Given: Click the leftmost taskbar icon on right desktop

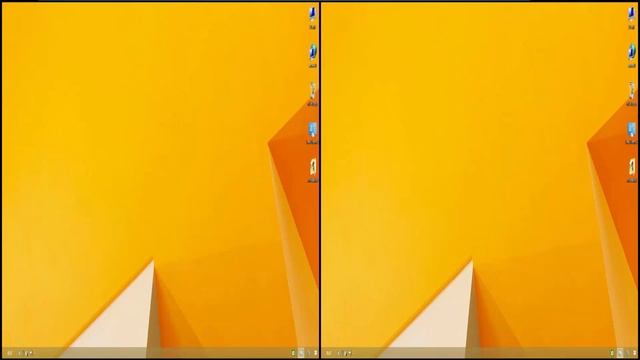Looking at the screenshot, I should point(329,353).
